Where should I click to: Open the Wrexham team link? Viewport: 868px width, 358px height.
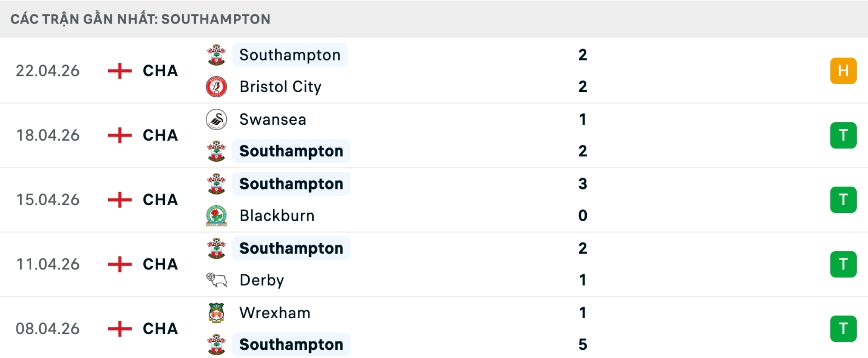pos(275,313)
